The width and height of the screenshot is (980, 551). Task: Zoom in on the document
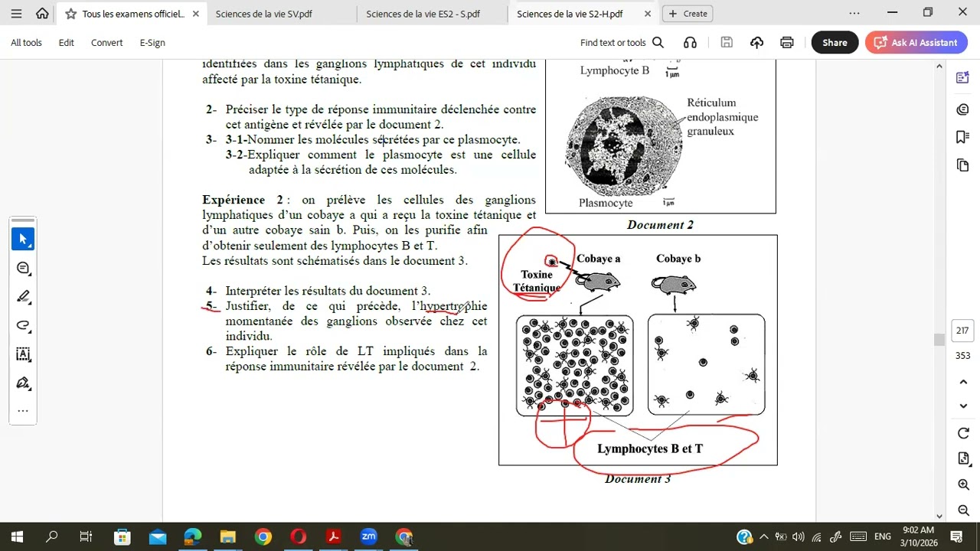pos(963,485)
